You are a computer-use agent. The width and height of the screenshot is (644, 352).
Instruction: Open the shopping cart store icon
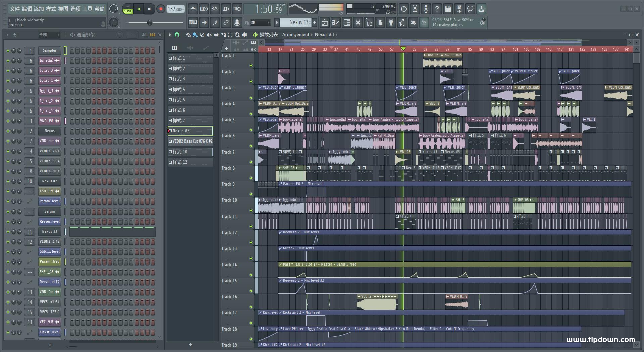coord(424,23)
